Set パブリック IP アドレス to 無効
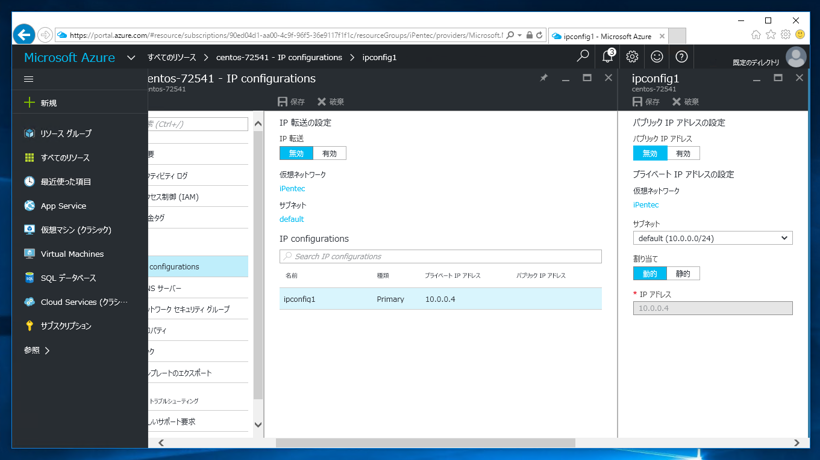This screenshot has height=460, width=820. 650,153
